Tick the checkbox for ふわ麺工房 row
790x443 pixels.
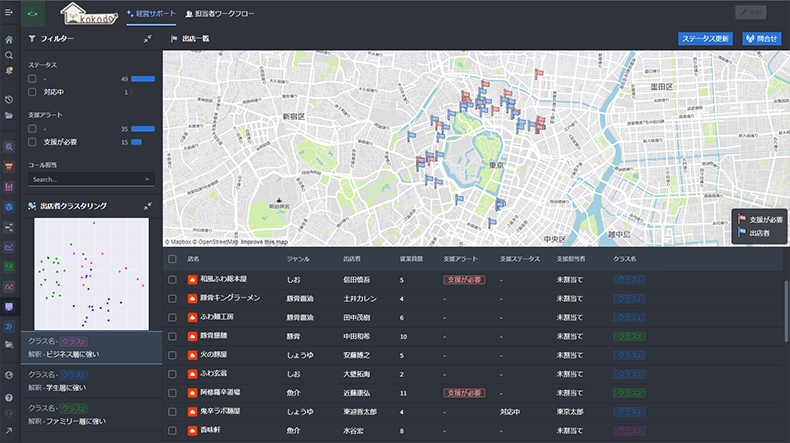pos(172,318)
